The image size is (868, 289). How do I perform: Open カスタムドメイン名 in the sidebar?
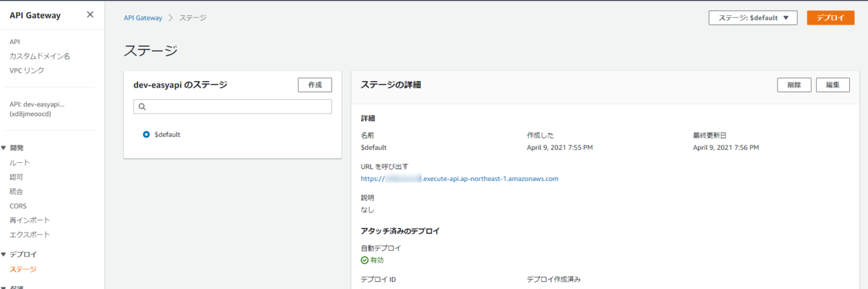pos(40,56)
